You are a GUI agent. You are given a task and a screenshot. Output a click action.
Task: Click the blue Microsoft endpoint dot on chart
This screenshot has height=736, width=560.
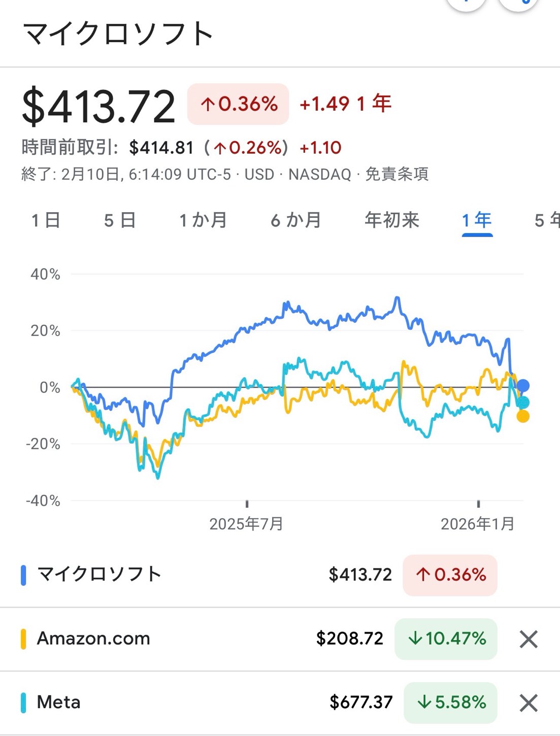click(x=523, y=386)
